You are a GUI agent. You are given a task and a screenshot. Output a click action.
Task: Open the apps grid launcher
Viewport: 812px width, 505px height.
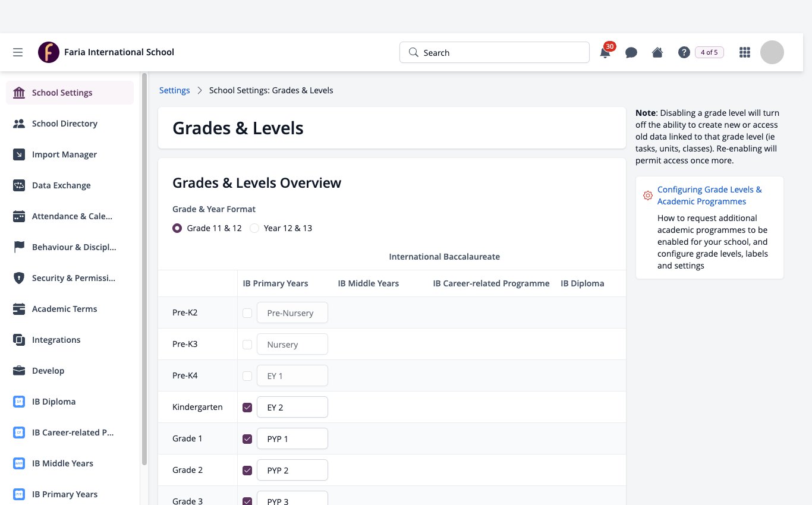(744, 52)
